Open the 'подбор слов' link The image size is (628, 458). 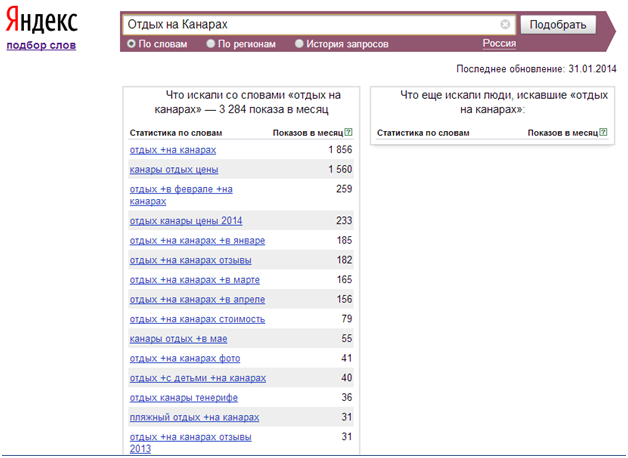tap(41, 45)
